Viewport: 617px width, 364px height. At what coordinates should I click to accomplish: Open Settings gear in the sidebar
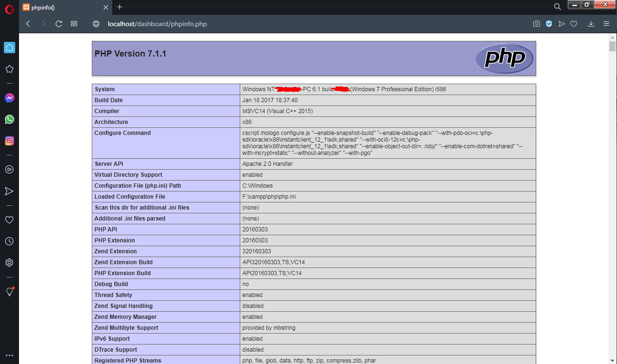pyautogui.click(x=10, y=262)
